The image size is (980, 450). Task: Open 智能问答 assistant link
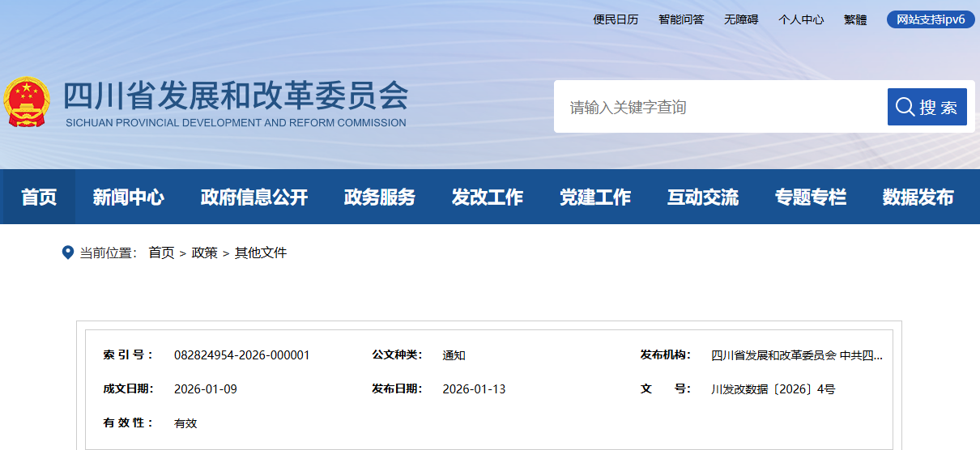(x=681, y=19)
